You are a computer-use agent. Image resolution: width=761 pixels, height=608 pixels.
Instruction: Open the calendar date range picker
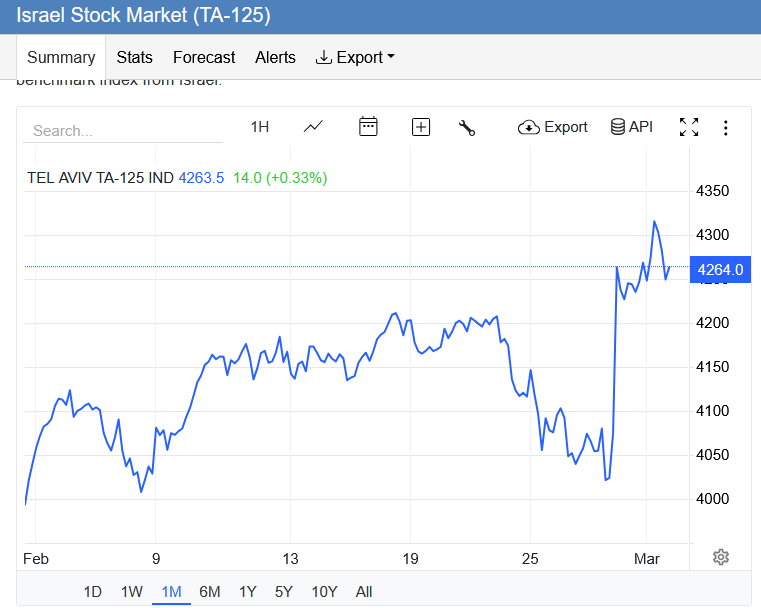point(368,127)
